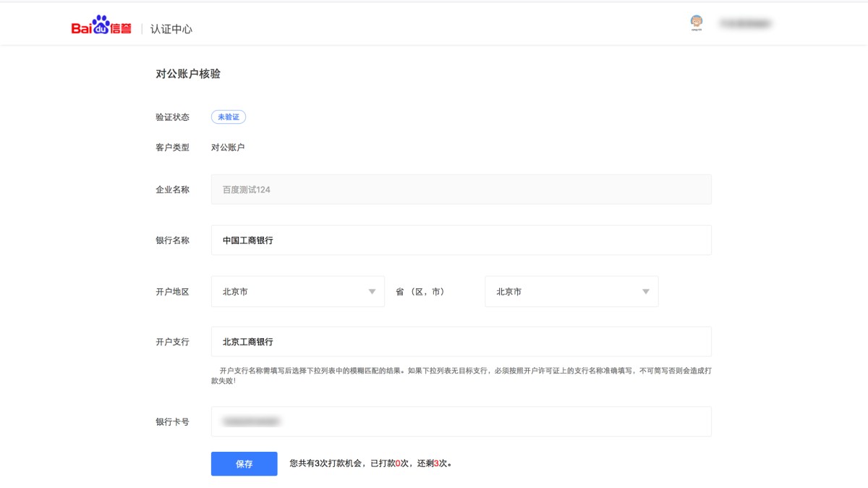Open the user avatar icon
Image resolution: width=868 pixels, height=488 pixels.
coord(696,24)
